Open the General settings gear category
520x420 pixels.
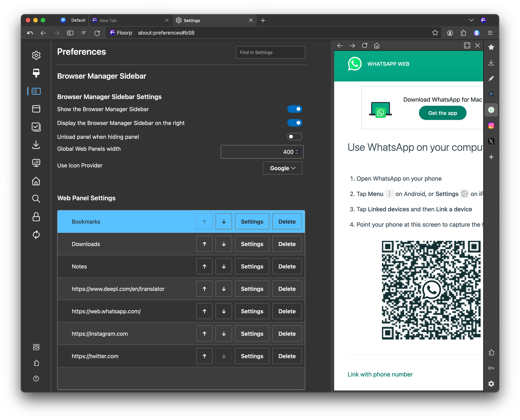click(36, 55)
